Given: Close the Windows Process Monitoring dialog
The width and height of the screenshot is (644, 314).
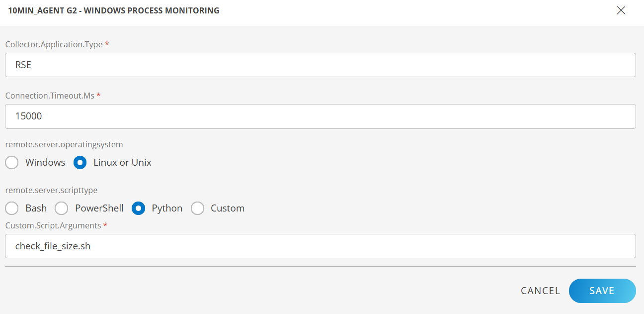Looking at the screenshot, I should pyautogui.click(x=621, y=10).
